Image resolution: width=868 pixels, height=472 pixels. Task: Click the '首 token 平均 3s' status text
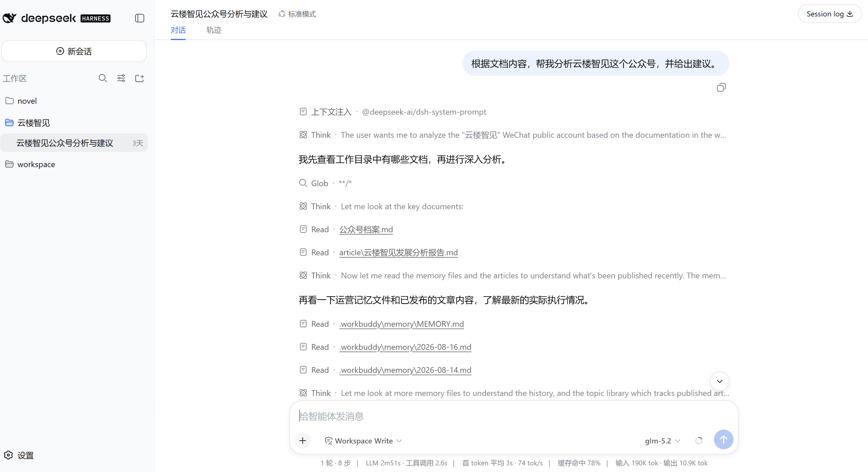coord(487,463)
